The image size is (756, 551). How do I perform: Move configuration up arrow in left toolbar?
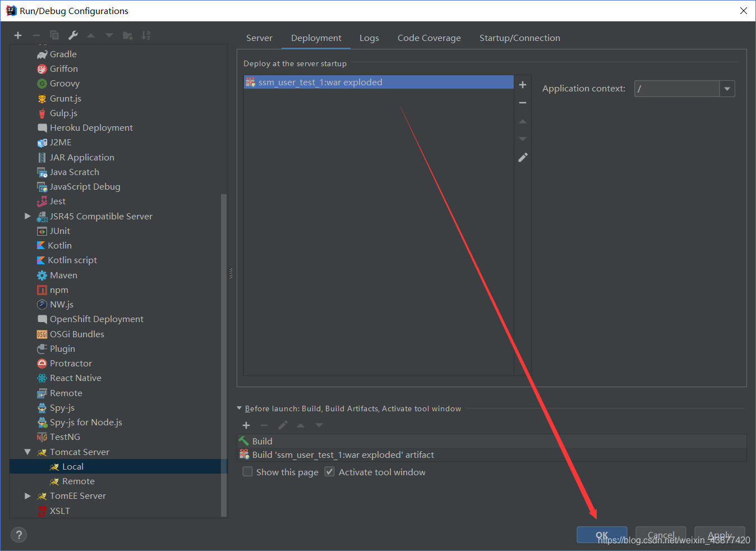click(x=91, y=35)
